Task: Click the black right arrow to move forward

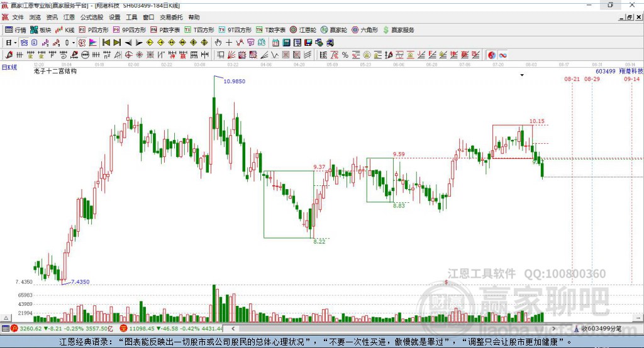Action: [x=139, y=43]
